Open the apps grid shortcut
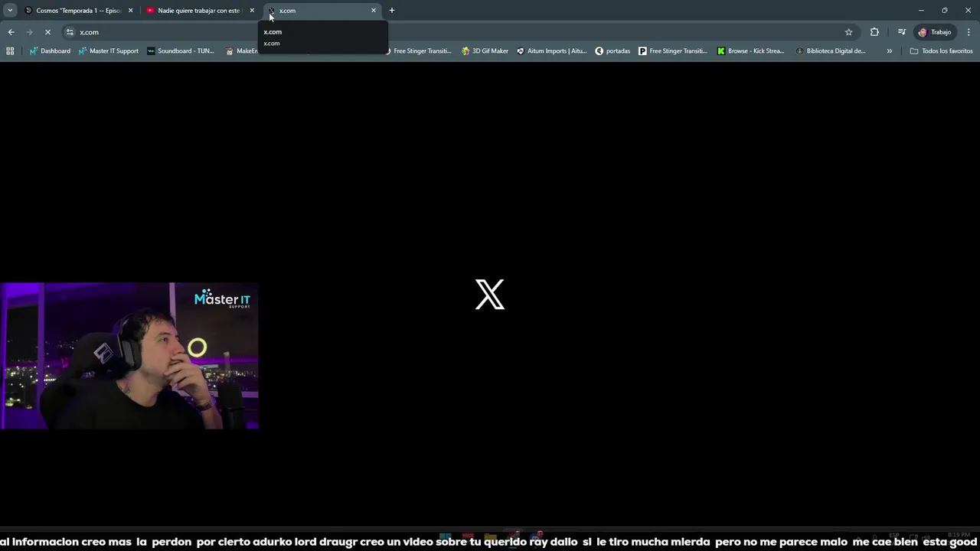Image resolution: width=980 pixels, height=551 pixels. click(x=10, y=51)
